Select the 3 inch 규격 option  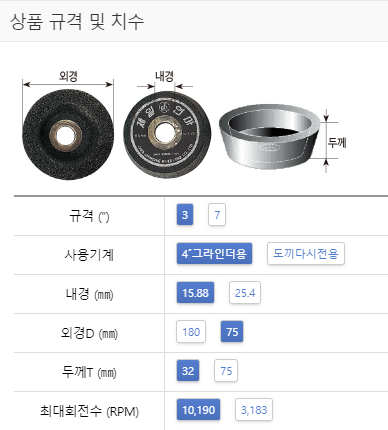tap(185, 215)
